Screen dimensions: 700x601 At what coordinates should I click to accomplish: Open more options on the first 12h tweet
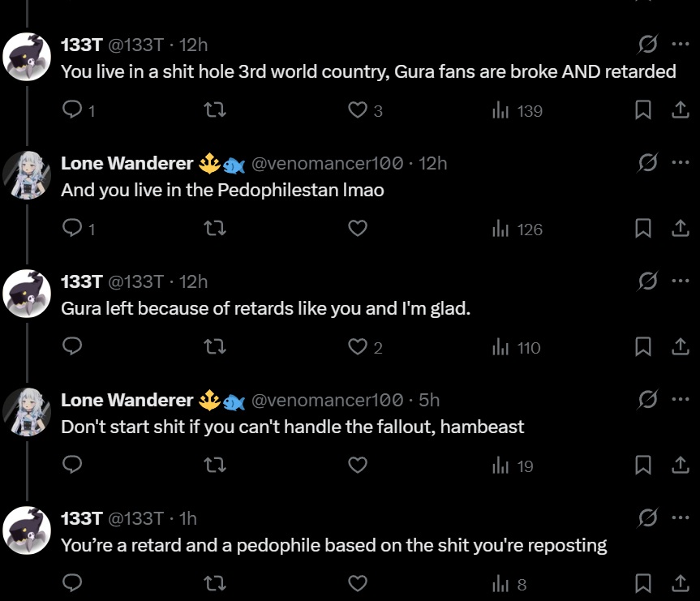click(680, 44)
